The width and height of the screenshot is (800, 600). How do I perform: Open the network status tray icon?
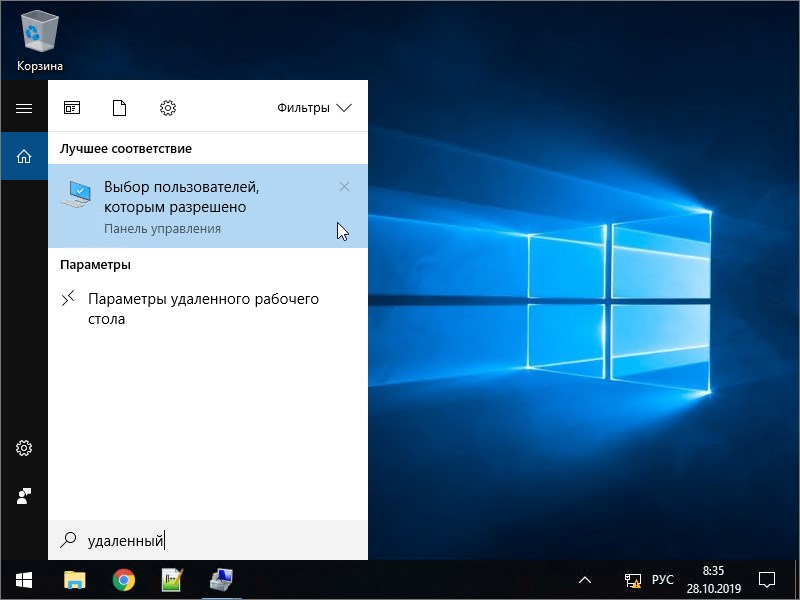(633, 580)
